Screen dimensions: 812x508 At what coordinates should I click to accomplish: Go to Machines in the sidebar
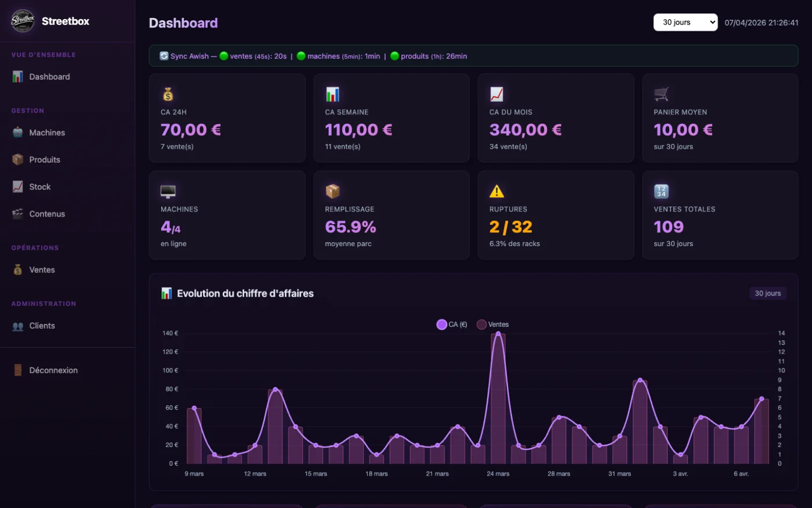pyautogui.click(x=67, y=132)
